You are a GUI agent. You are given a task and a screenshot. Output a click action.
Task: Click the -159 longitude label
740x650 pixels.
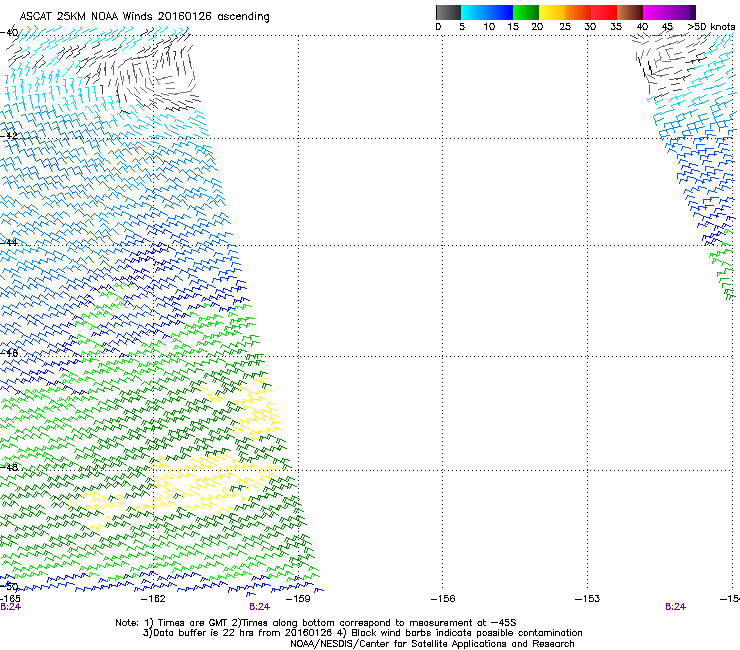pos(298,599)
